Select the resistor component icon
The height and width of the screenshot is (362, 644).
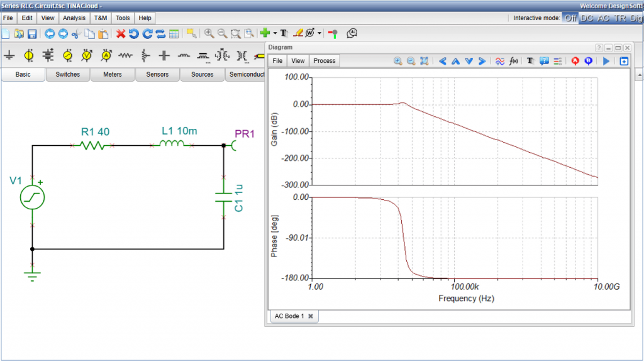pos(126,56)
